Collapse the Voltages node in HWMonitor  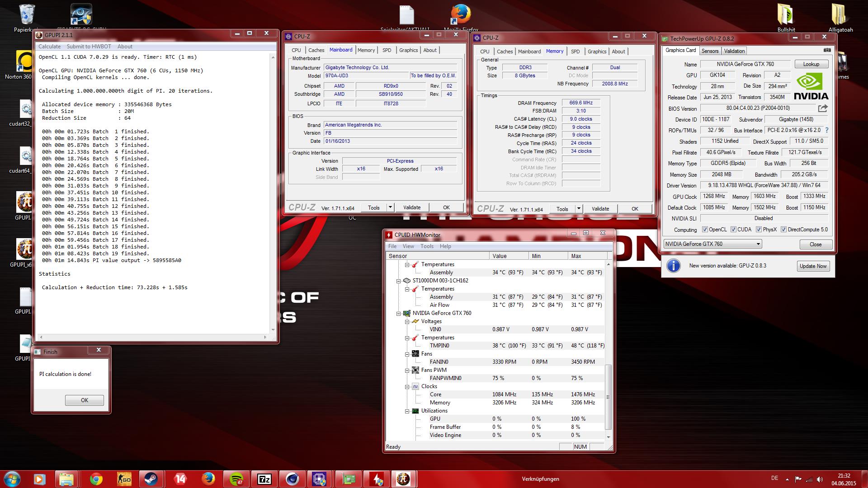[x=407, y=321]
